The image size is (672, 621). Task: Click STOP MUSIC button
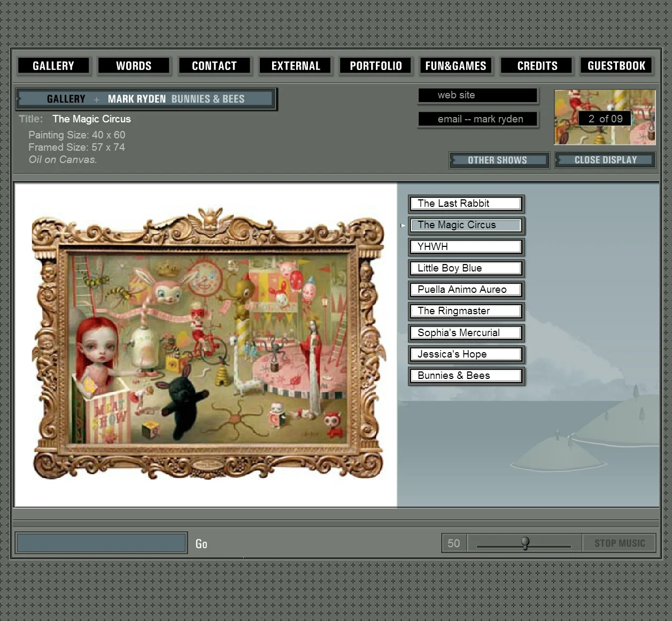(620, 543)
